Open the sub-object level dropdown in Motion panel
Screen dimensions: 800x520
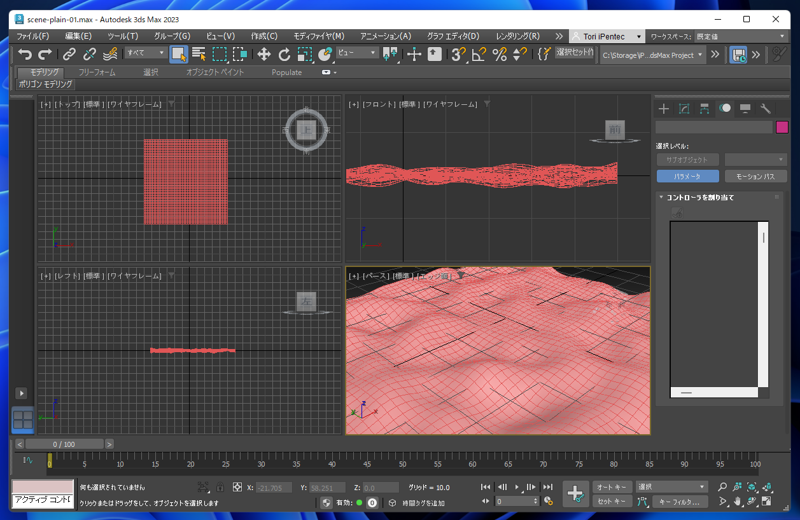(x=756, y=160)
